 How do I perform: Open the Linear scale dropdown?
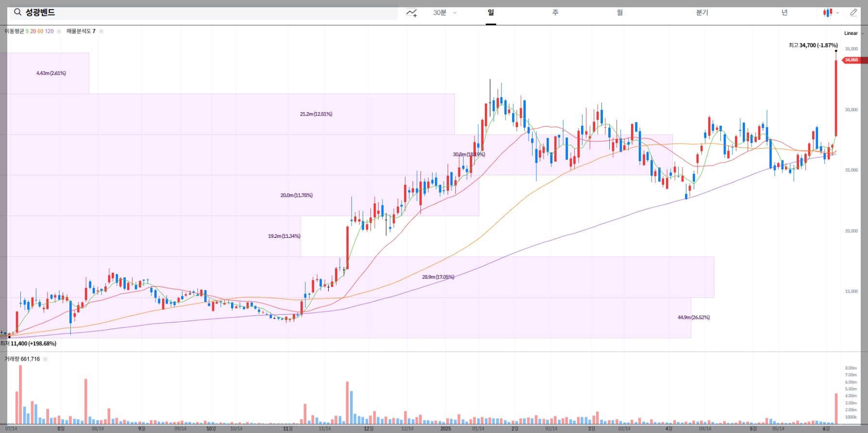[854, 33]
